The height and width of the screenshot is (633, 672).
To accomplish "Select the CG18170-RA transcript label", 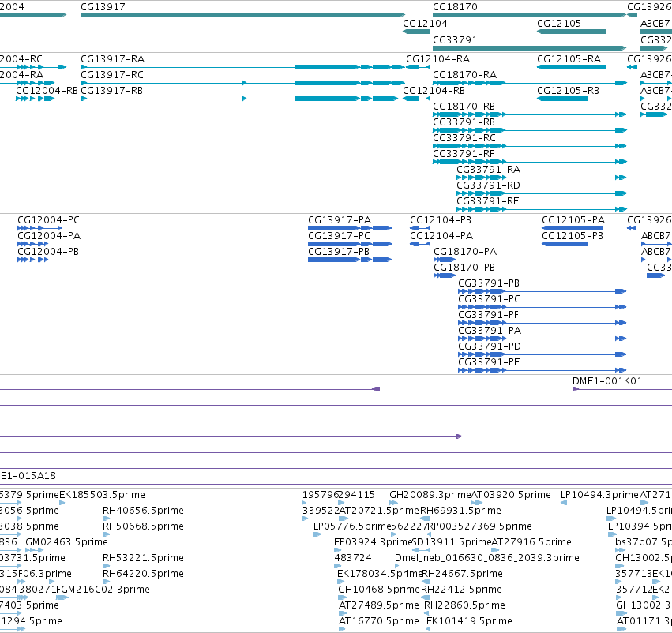I will pyautogui.click(x=465, y=74).
